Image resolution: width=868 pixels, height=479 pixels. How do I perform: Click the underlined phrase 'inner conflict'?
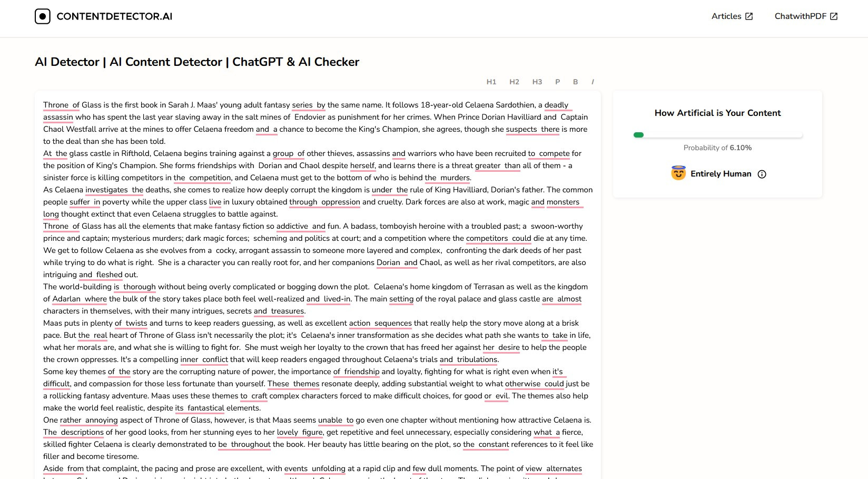click(x=204, y=359)
